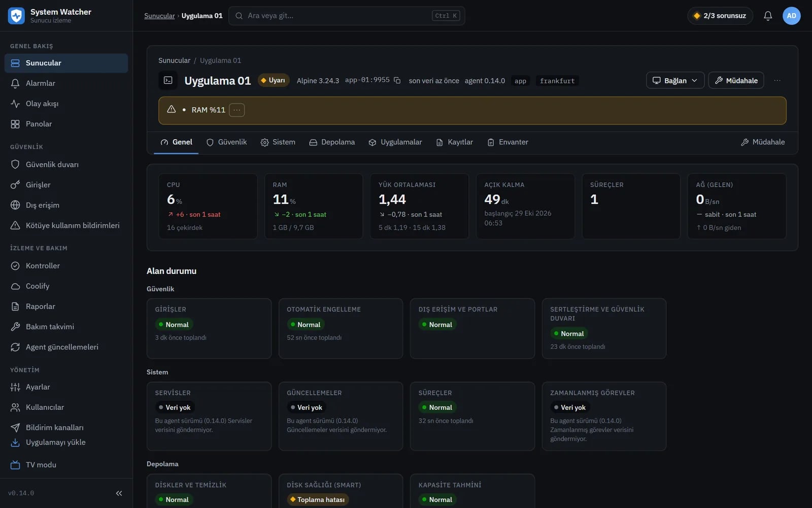Open Girişler sidebar item

pos(66,185)
